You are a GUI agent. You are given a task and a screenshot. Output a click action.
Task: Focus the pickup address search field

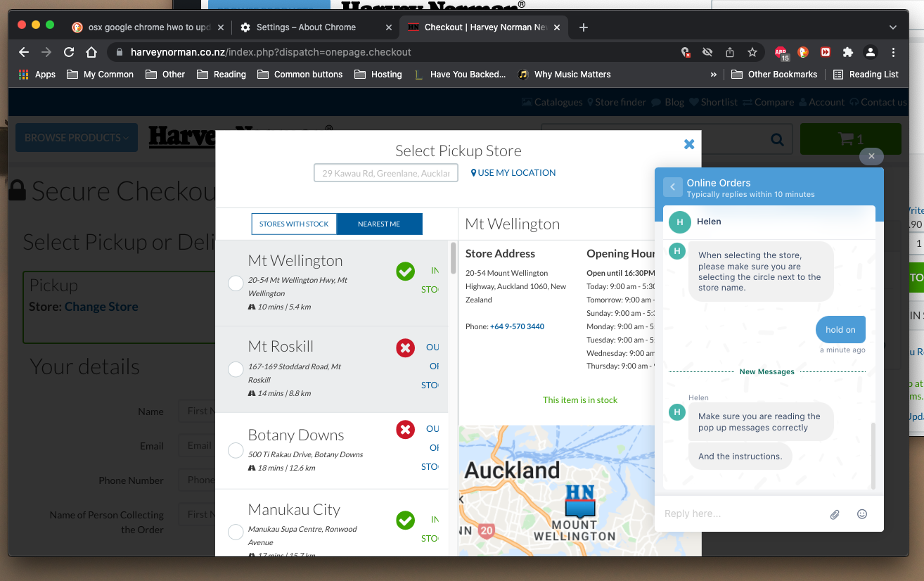tap(386, 173)
